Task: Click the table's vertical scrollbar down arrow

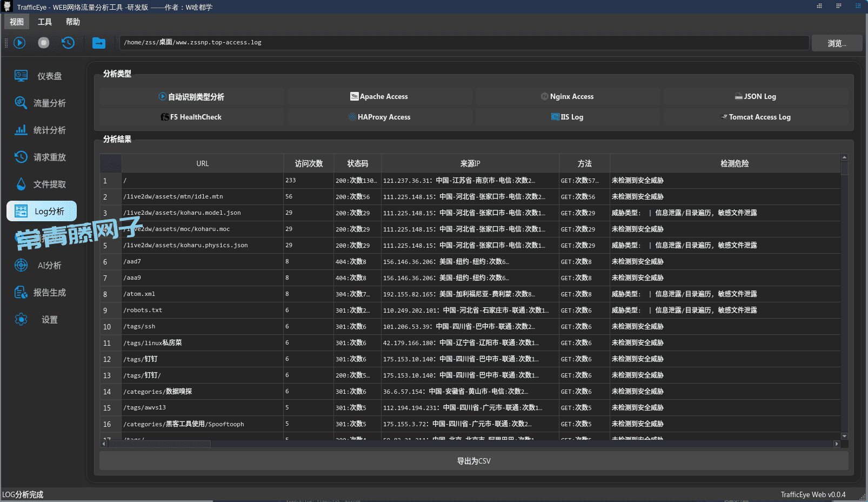Action: click(x=844, y=436)
